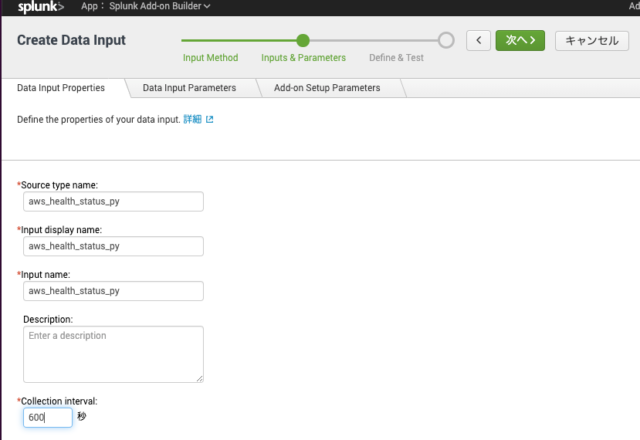Click the green 次へ next button
The width and height of the screenshot is (640, 440).
(x=520, y=40)
